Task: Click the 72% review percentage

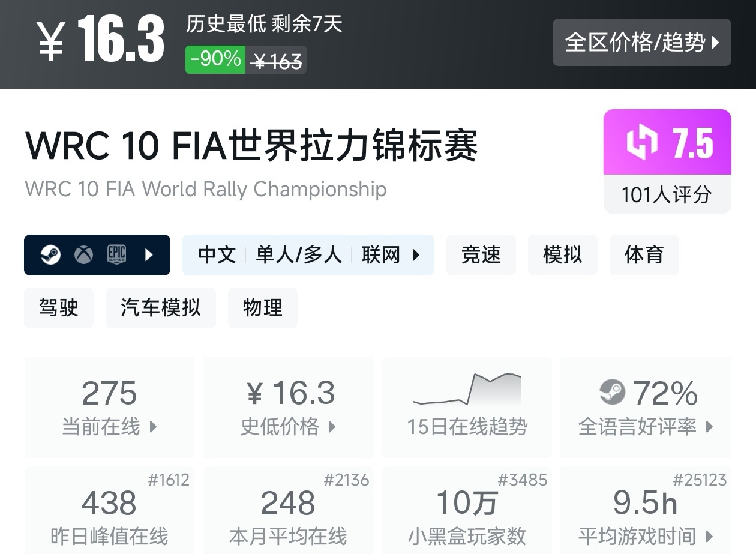Action: pos(665,393)
